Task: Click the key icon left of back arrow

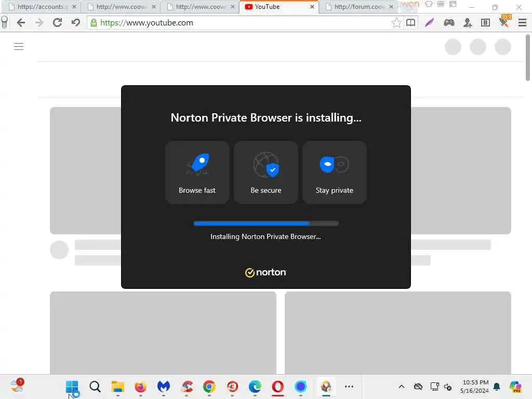Action: [x=4, y=23]
